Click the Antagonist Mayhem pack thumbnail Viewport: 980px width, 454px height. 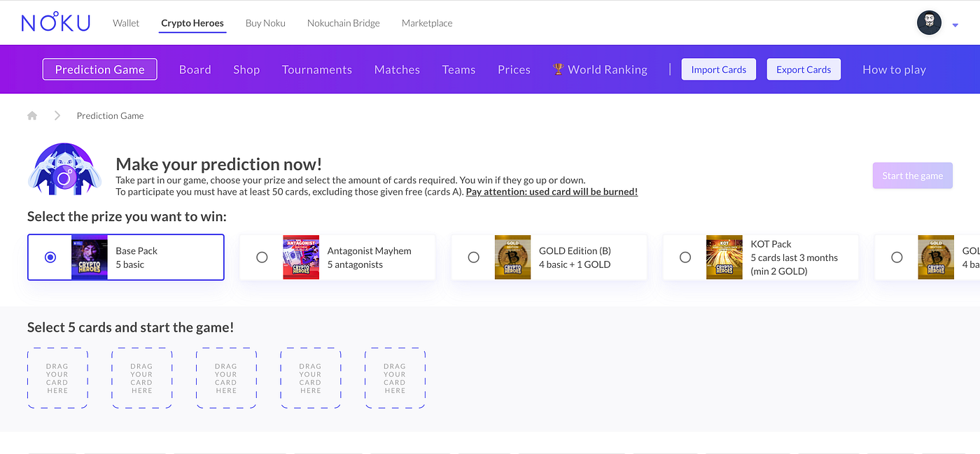click(301, 257)
